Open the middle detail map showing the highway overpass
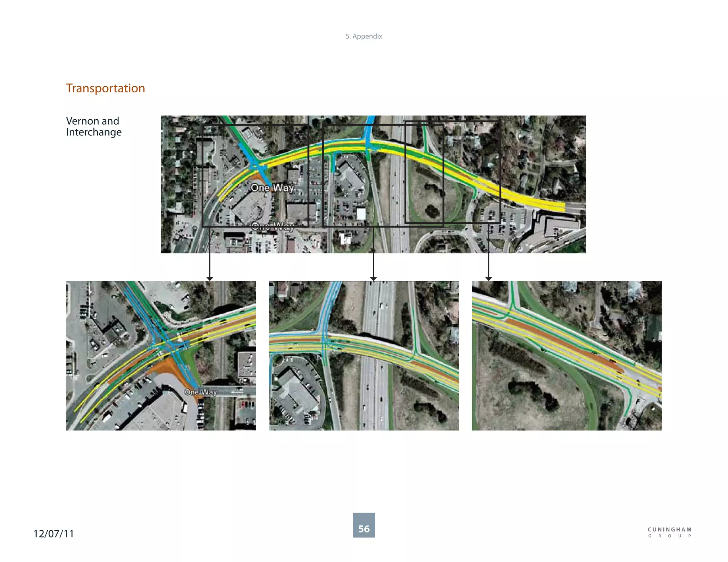 pyautogui.click(x=364, y=356)
